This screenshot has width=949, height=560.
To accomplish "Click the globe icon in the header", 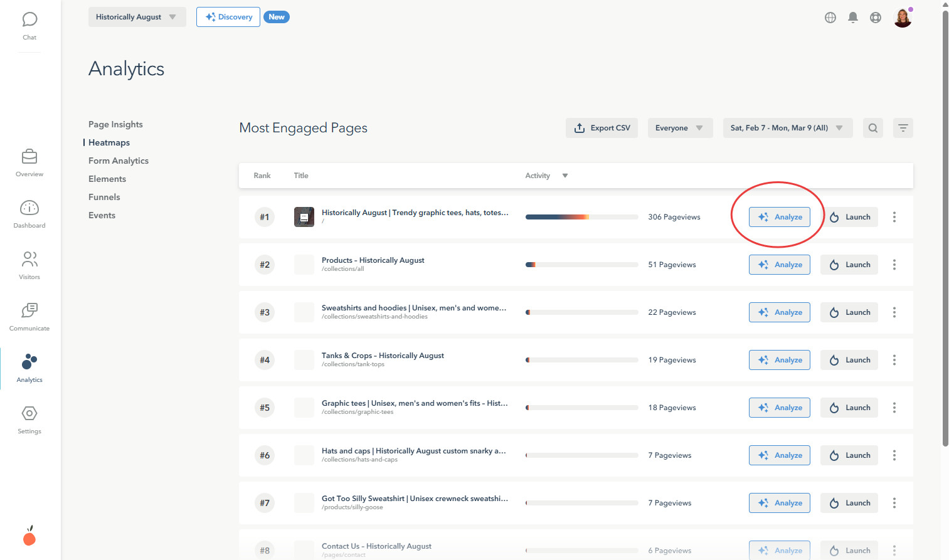I will click(830, 17).
